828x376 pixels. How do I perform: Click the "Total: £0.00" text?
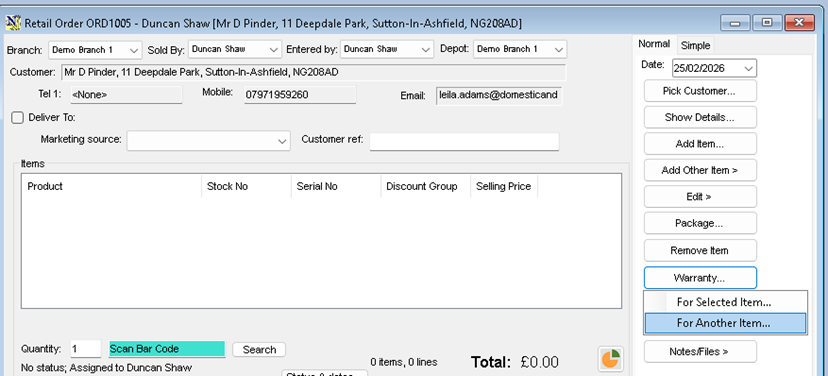coord(515,362)
